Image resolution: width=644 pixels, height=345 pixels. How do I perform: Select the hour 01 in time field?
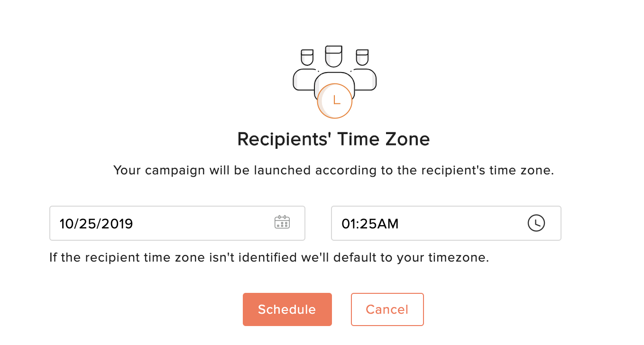tap(349, 223)
